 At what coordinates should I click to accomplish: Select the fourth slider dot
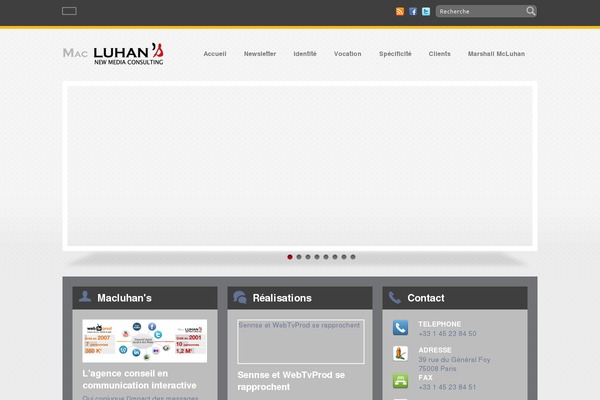[x=317, y=257]
